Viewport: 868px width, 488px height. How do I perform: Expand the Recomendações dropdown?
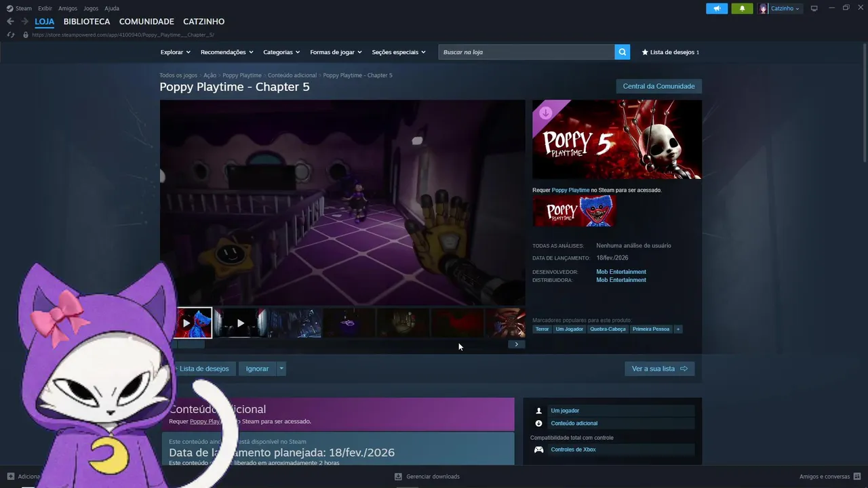coord(226,52)
